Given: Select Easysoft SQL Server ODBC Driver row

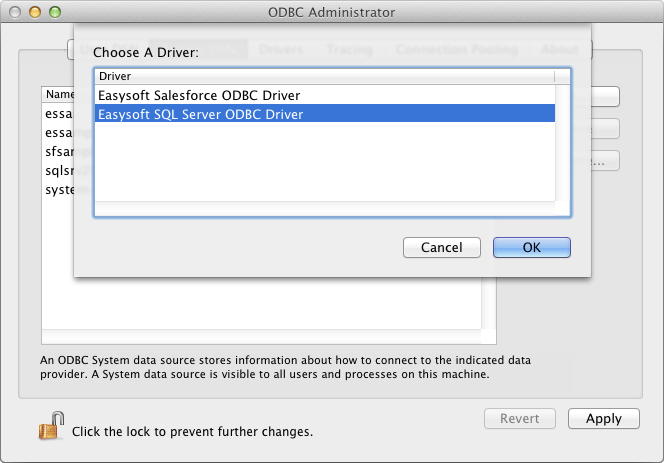Looking at the screenshot, I should [x=325, y=114].
